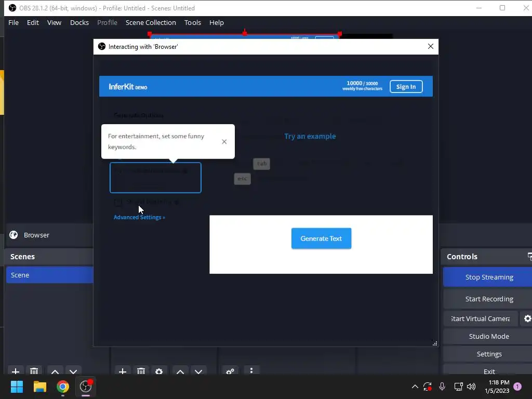
Task: Open the Scene Collection menu
Action: pyautogui.click(x=151, y=22)
